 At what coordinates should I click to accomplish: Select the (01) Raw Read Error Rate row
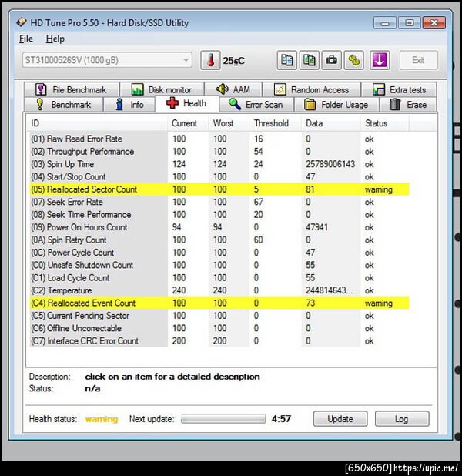coord(219,139)
